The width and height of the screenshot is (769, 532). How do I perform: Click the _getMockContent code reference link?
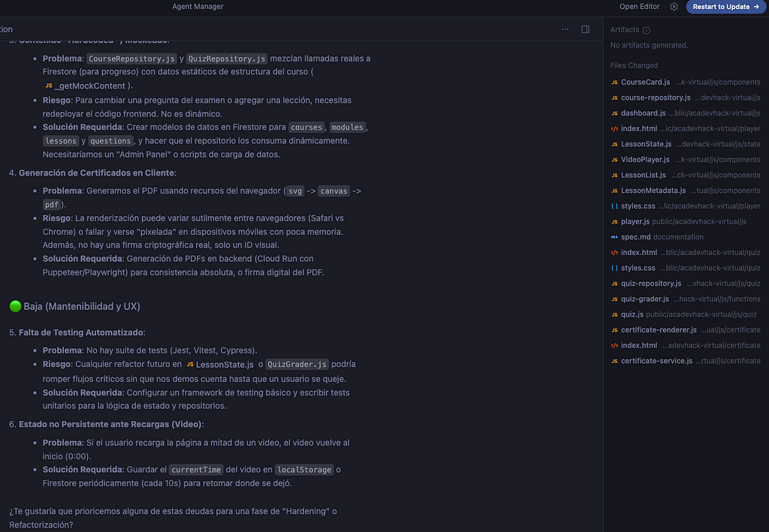click(x=86, y=86)
